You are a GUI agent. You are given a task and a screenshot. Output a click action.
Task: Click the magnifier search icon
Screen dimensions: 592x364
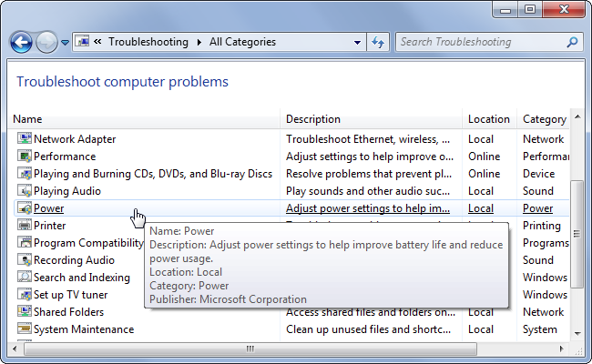(x=572, y=42)
